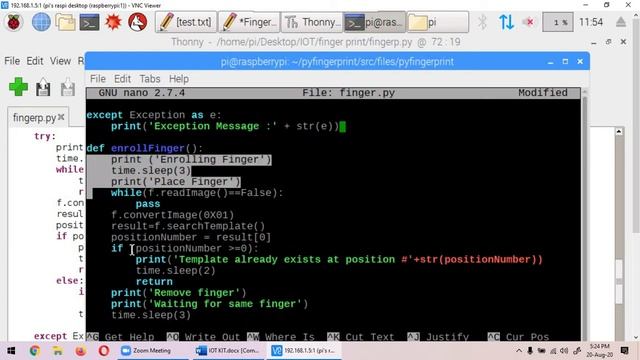Click the ^O Write Out nano shortcut
Screen dimensions: 640x360
pos(203,337)
